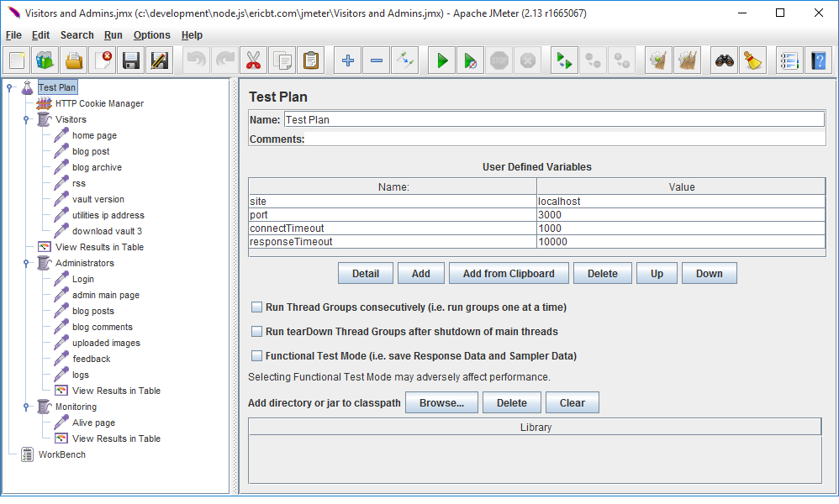Click the Open file folder icon

pos(74,60)
